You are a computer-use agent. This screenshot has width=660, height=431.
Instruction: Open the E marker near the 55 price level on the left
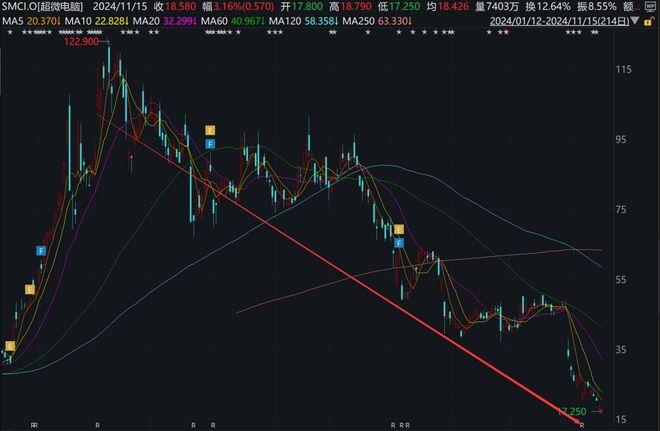coord(29,290)
